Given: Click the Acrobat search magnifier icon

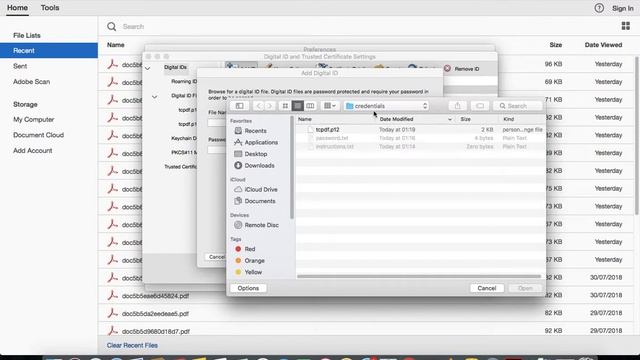Looking at the screenshot, I should click(111, 27).
